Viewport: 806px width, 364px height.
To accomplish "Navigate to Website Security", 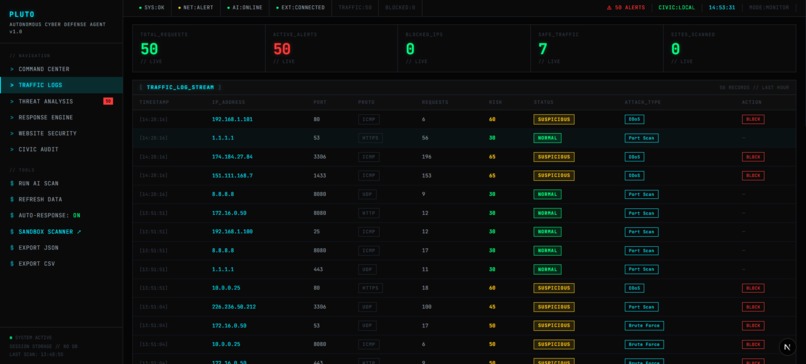I will pos(61,133).
